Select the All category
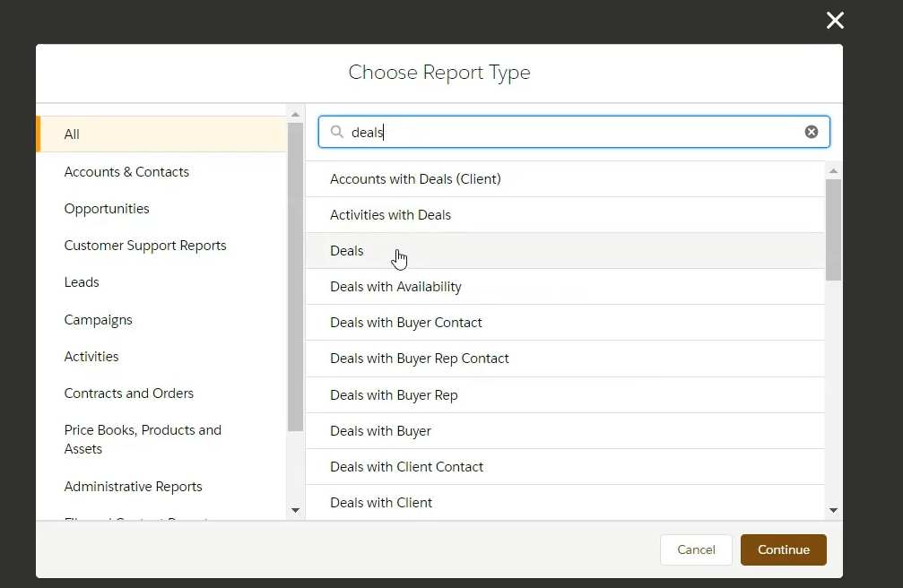This screenshot has height=588, width=903. point(72,134)
